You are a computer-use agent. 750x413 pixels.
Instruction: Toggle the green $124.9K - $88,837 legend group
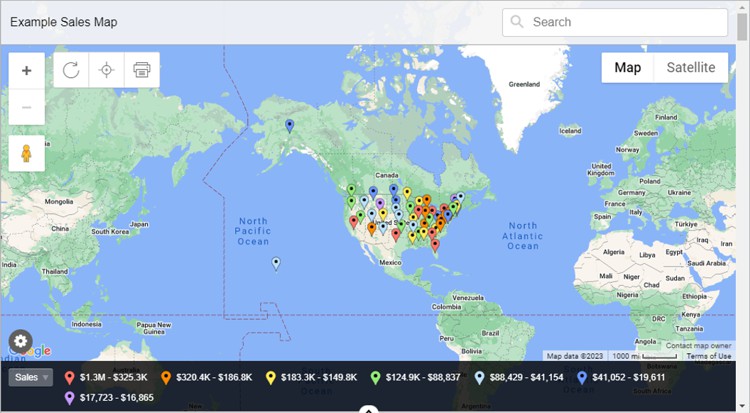416,378
